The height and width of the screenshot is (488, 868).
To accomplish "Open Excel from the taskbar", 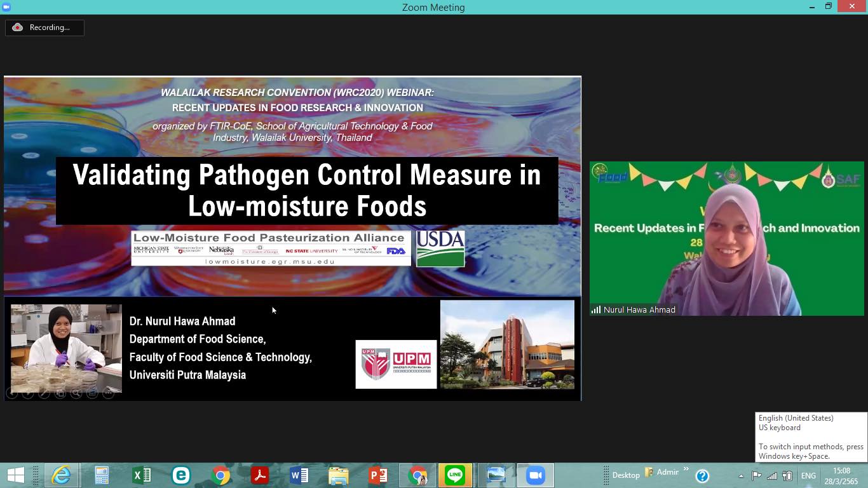I will pyautogui.click(x=142, y=475).
